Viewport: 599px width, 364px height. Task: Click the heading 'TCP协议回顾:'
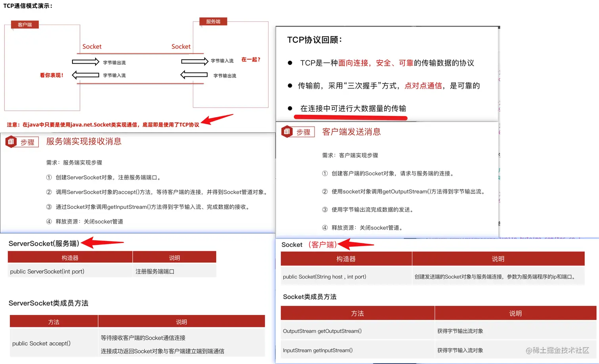click(315, 40)
